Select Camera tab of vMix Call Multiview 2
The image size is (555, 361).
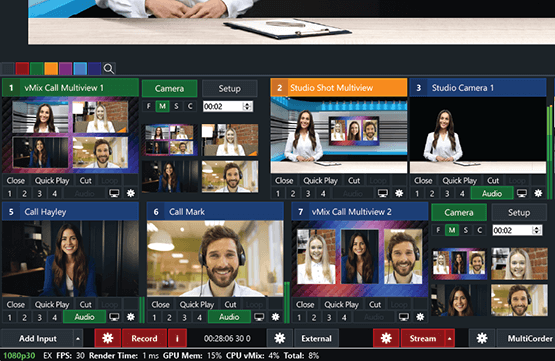(459, 212)
